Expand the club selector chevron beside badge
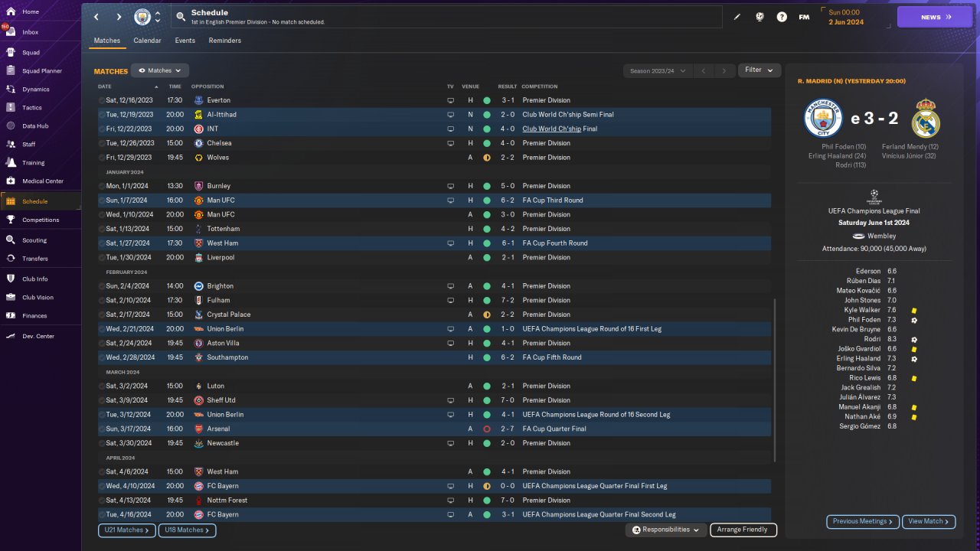 [158, 17]
